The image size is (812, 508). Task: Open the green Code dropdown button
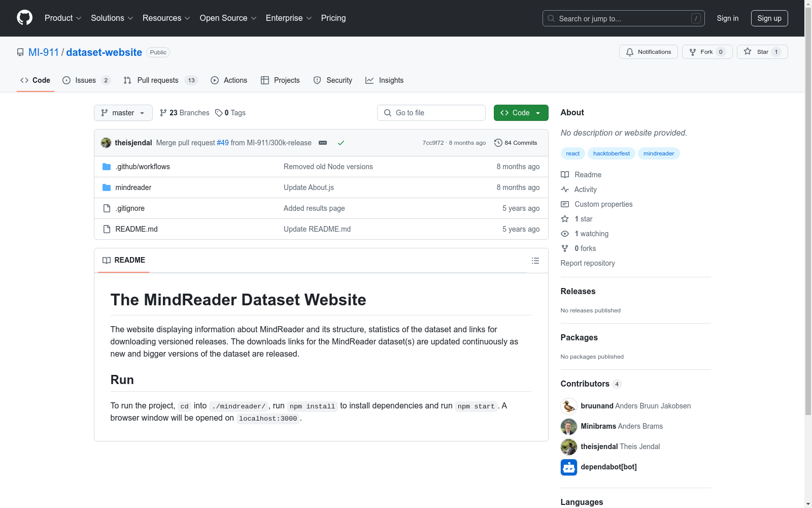point(521,113)
